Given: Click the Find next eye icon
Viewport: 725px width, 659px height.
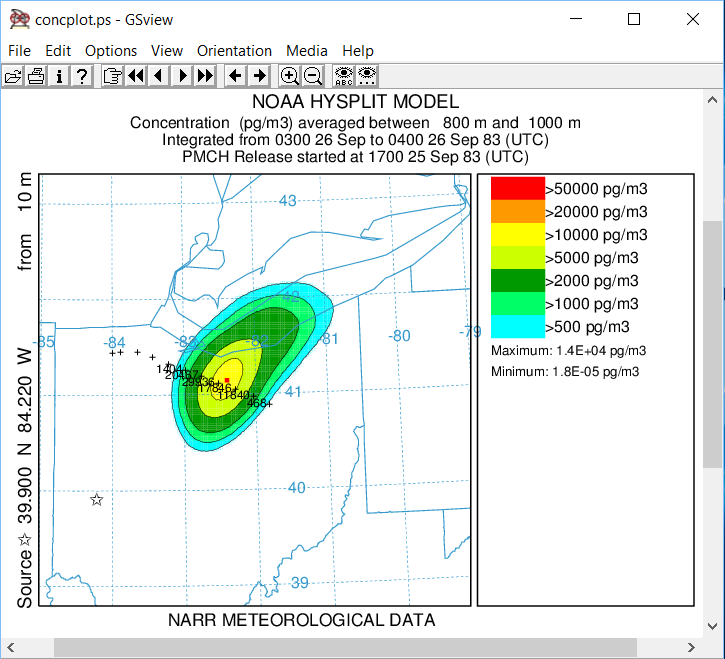Looking at the screenshot, I should coord(366,75).
